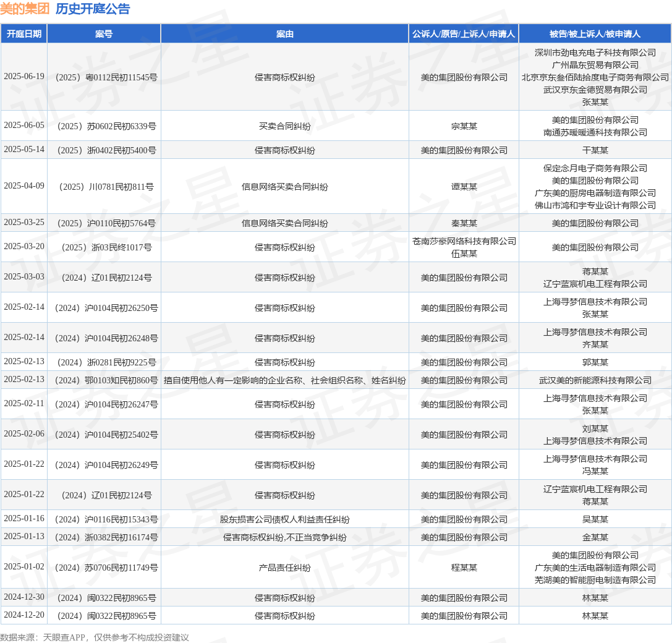Click the date cell 2024-12-30
Image resolution: width=672 pixels, height=643 pixels.
point(24,597)
